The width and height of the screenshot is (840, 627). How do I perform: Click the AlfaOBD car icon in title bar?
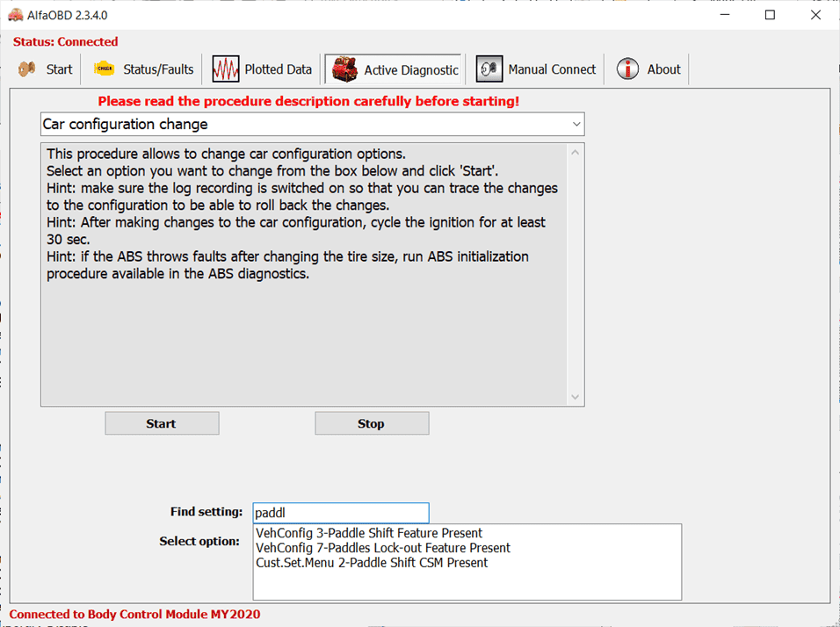(16, 15)
